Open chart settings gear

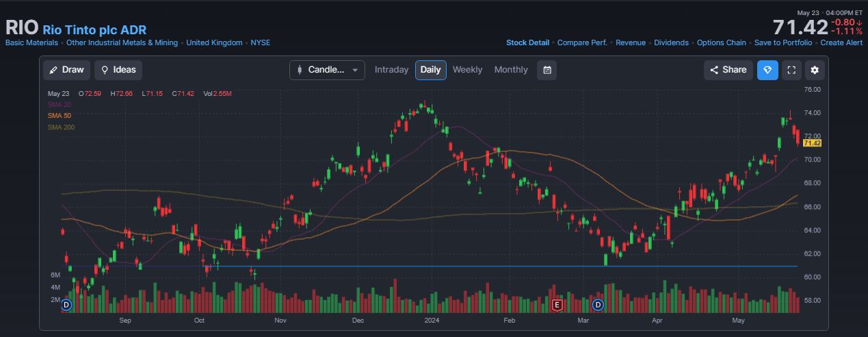pos(815,70)
